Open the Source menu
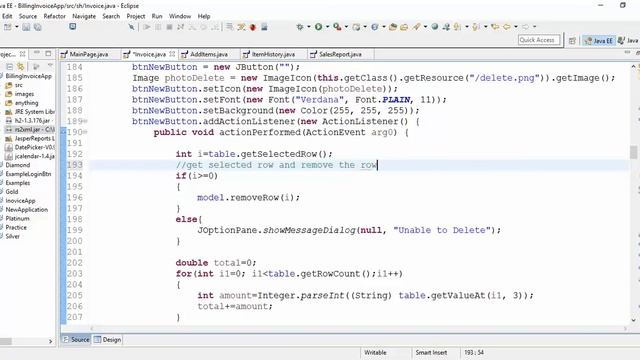Viewport: 640px width, 360px height. pos(28,16)
